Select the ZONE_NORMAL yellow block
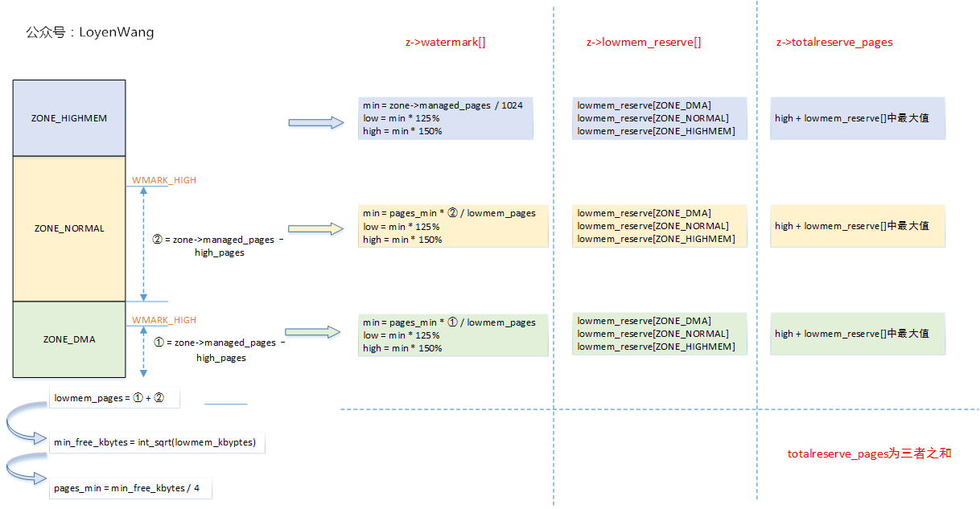This screenshot has width=980, height=509. [68, 228]
